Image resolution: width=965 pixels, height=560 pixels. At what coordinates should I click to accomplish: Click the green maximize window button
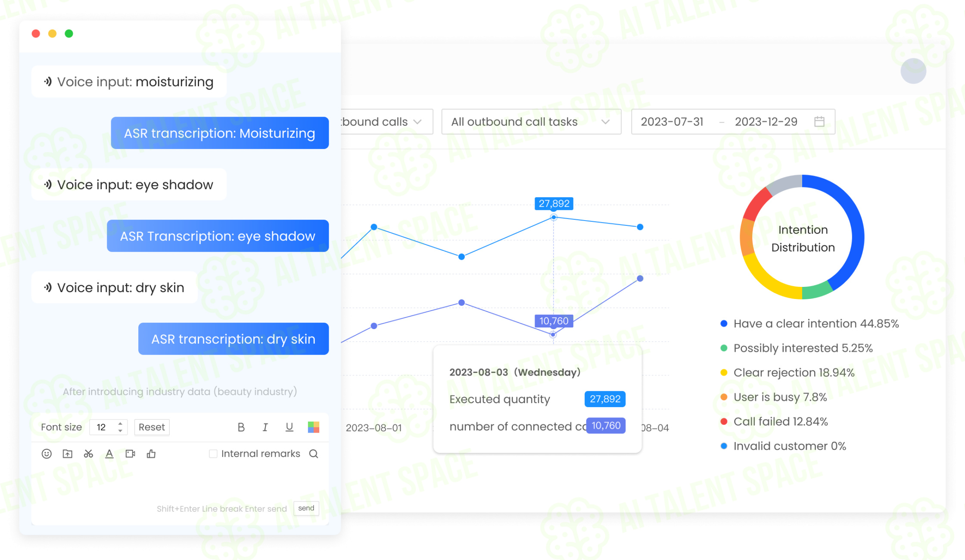(69, 34)
